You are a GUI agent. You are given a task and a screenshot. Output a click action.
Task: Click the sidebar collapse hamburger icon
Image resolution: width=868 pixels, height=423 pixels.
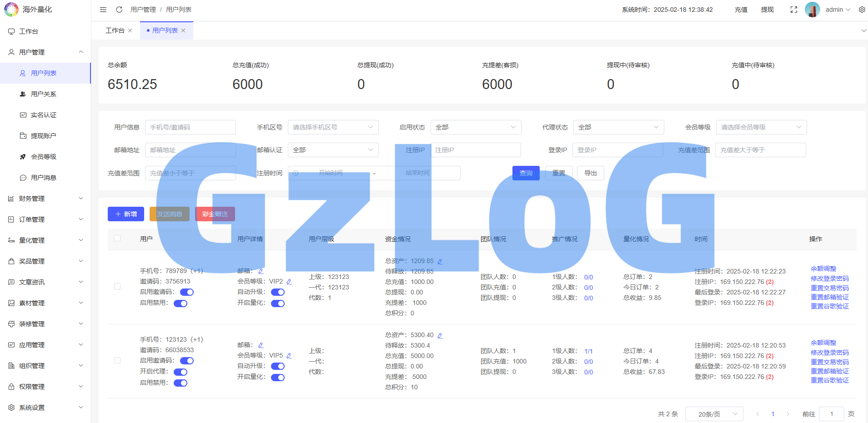[103, 10]
